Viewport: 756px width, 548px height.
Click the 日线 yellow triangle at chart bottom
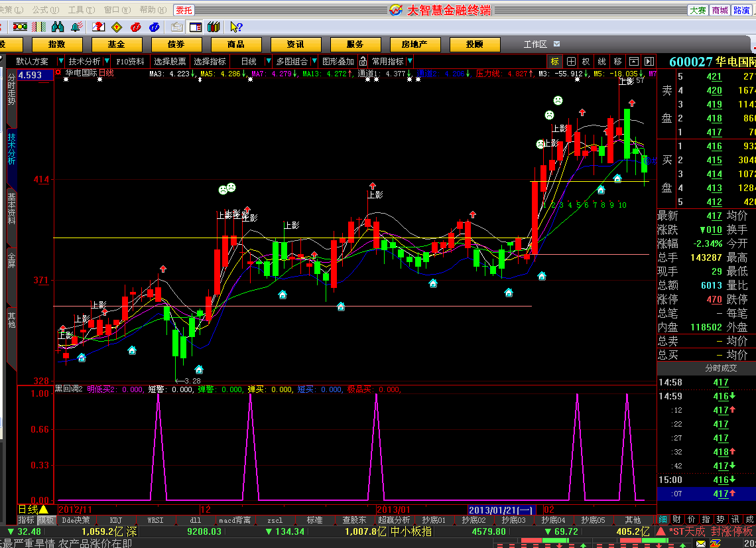click(43, 510)
